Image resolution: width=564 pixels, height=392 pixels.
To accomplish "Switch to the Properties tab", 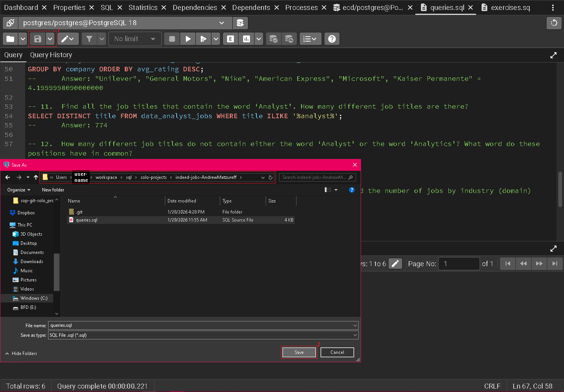I will (x=69, y=8).
